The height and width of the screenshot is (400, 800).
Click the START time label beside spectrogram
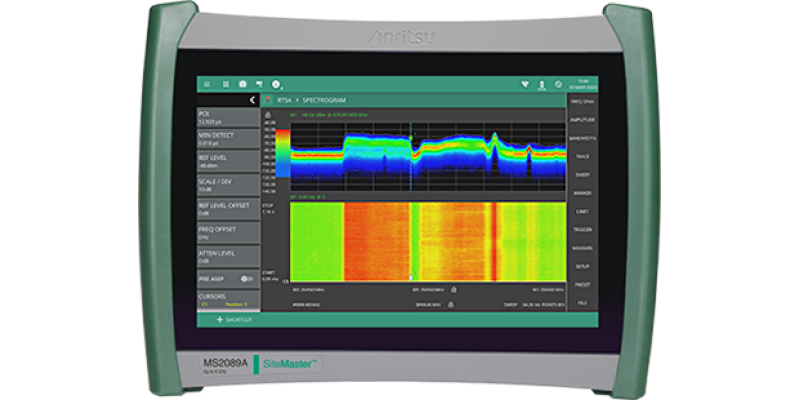point(268,276)
